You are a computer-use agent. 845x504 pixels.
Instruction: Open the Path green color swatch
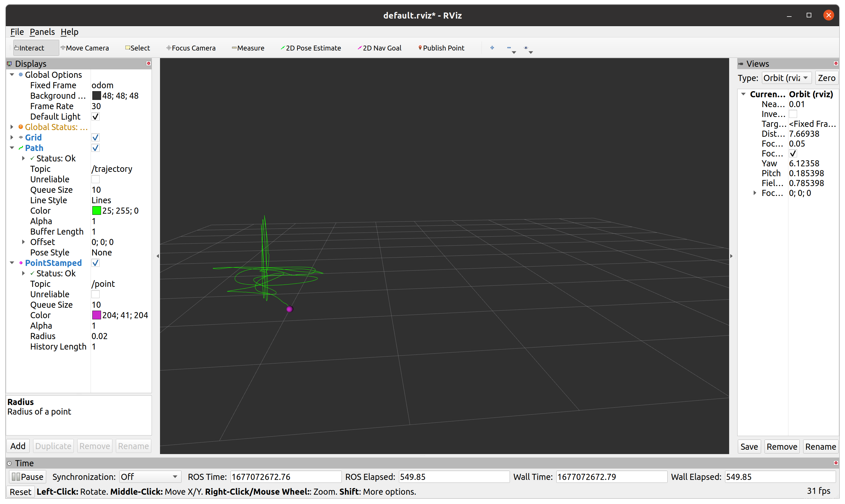click(96, 210)
